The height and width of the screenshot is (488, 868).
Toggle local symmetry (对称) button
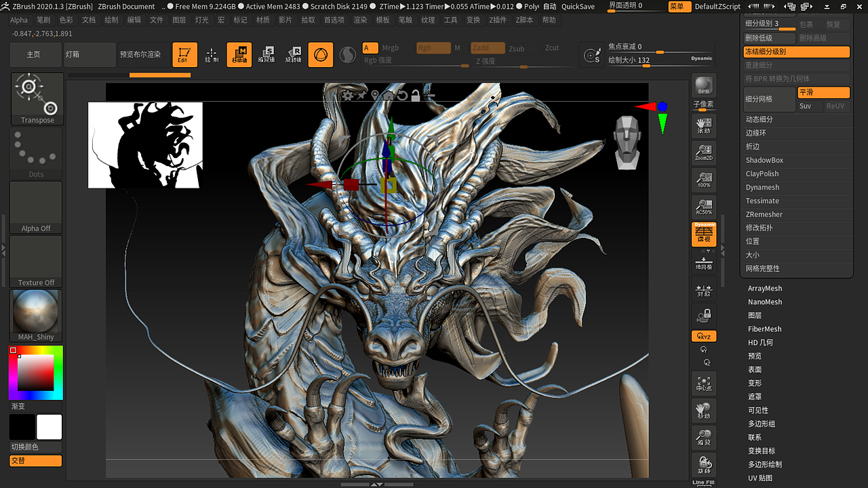tap(704, 289)
